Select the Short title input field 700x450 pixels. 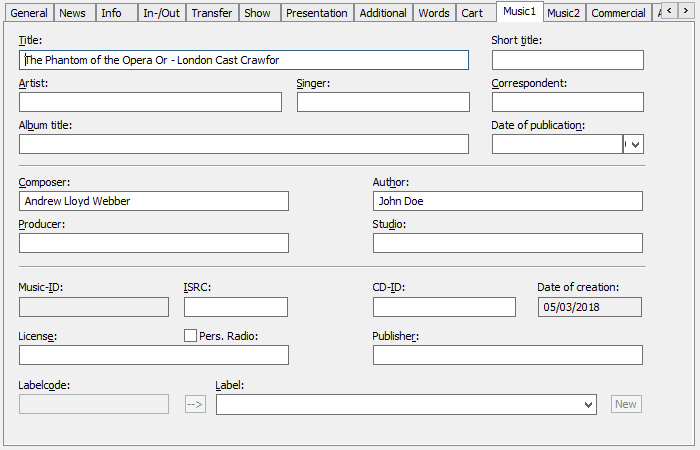click(567, 60)
